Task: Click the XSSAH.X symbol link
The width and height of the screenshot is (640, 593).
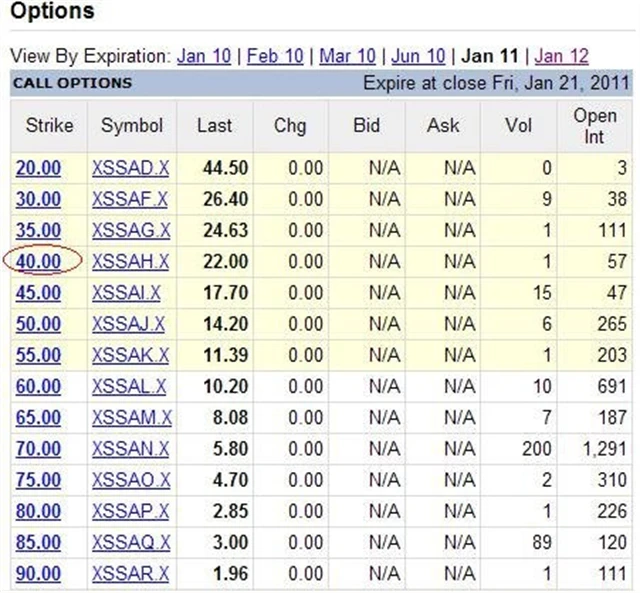Action: point(130,262)
